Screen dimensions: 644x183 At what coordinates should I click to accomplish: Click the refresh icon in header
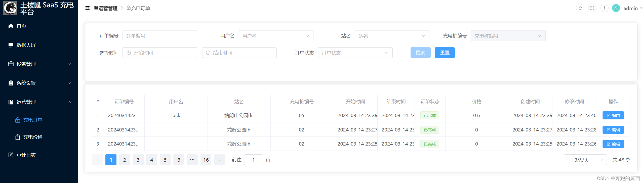pos(580,8)
